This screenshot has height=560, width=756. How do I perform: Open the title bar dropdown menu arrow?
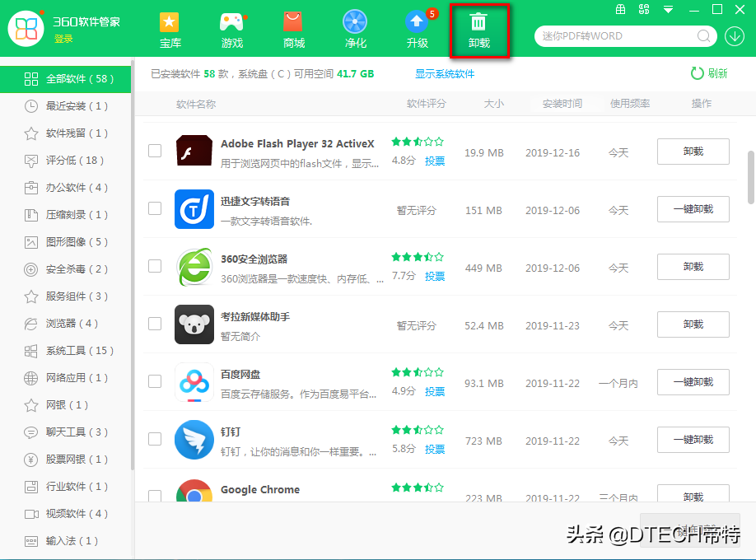coord(668,10)
